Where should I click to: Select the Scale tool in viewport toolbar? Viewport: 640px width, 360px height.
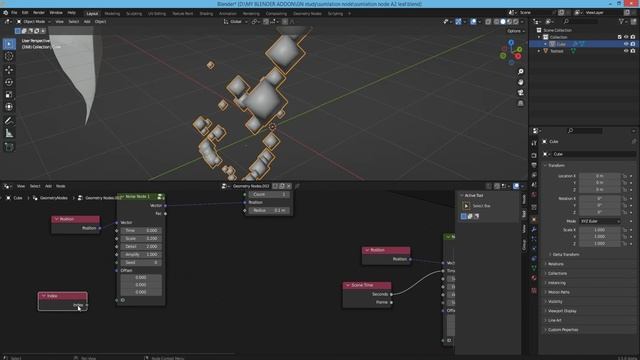(9, 95)
